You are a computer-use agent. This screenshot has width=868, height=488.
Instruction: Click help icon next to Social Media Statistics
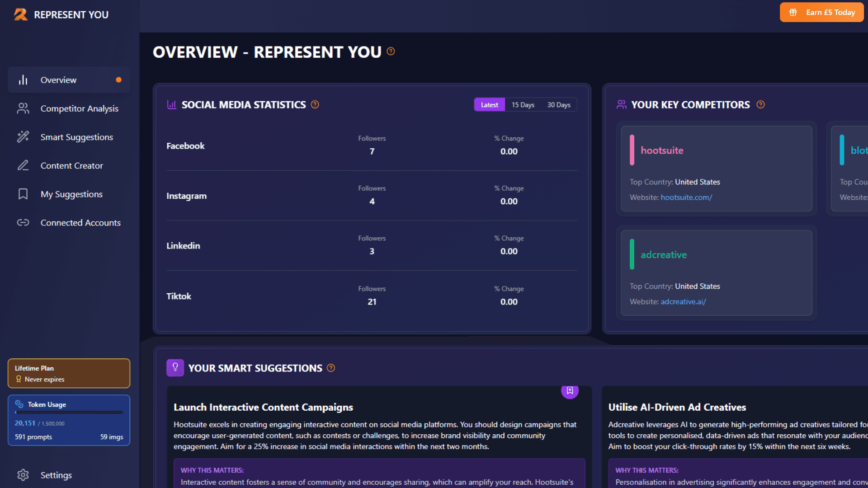coord(315,105)
